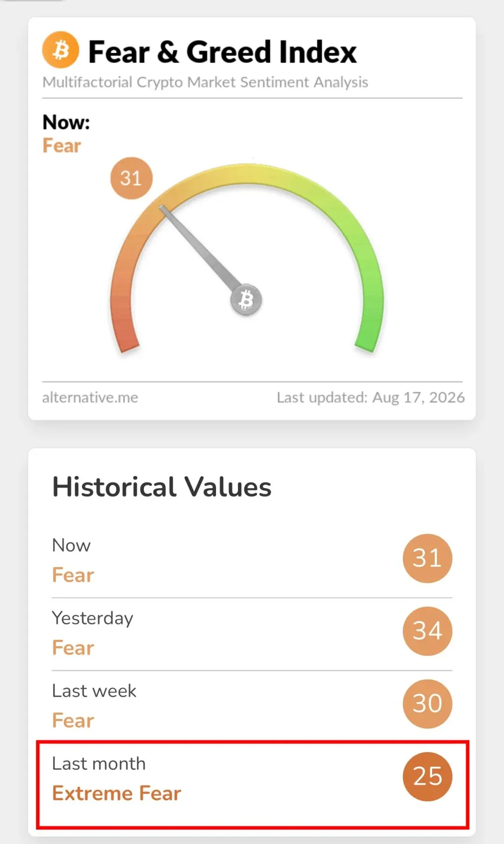504x844 pixels.
Task: Click the Historical Values heading
Action: click(x=161, y=487)
